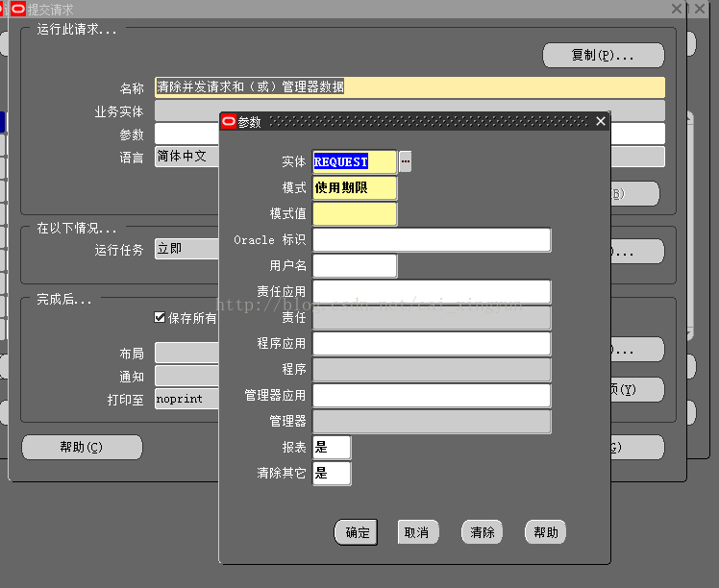Image resolution: width=719 pixels, height=588 pixels.
Task: Click the Oracle logo icon in 参数 title bar
Action: [x=229, y=121]
